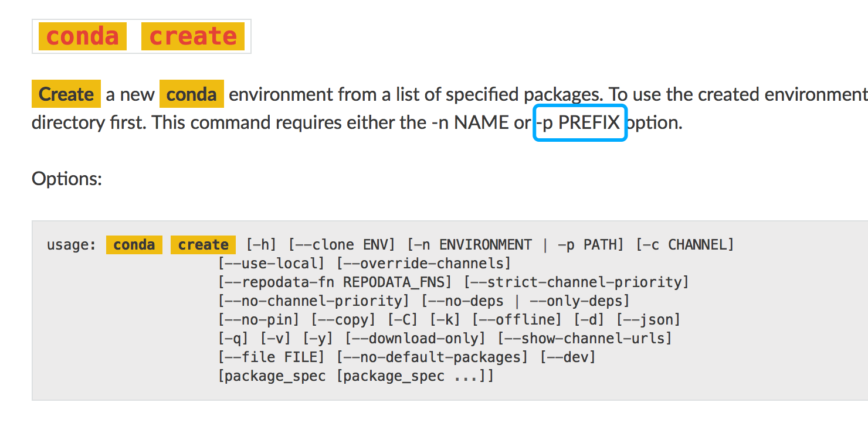The image size is (868, 423).
Task: Click highlighted "create" in the usage line
Action: (x=203, y=245)
